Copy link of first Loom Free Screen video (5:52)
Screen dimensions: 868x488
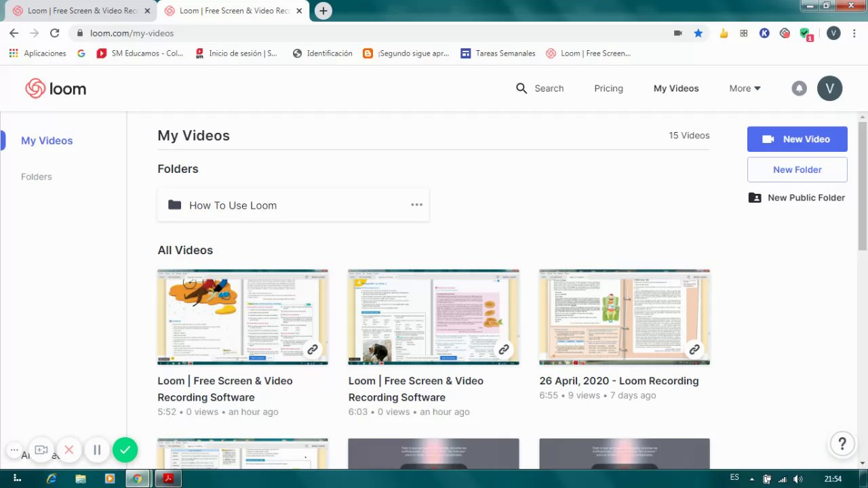[313, 350]
